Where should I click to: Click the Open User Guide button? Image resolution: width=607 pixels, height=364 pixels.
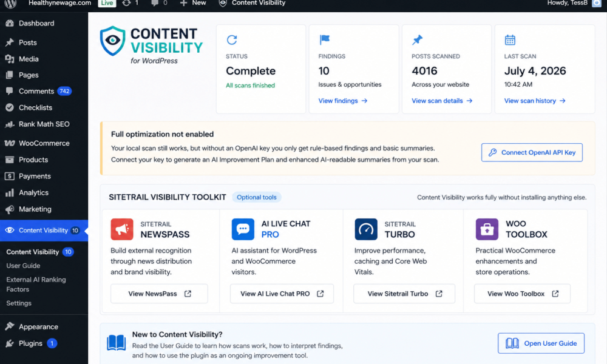pos(541,343)
